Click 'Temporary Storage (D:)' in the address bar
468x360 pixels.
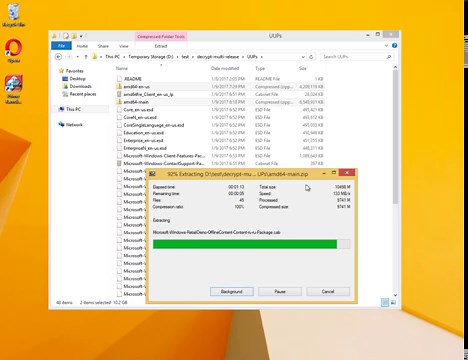[x=151, y=57]
